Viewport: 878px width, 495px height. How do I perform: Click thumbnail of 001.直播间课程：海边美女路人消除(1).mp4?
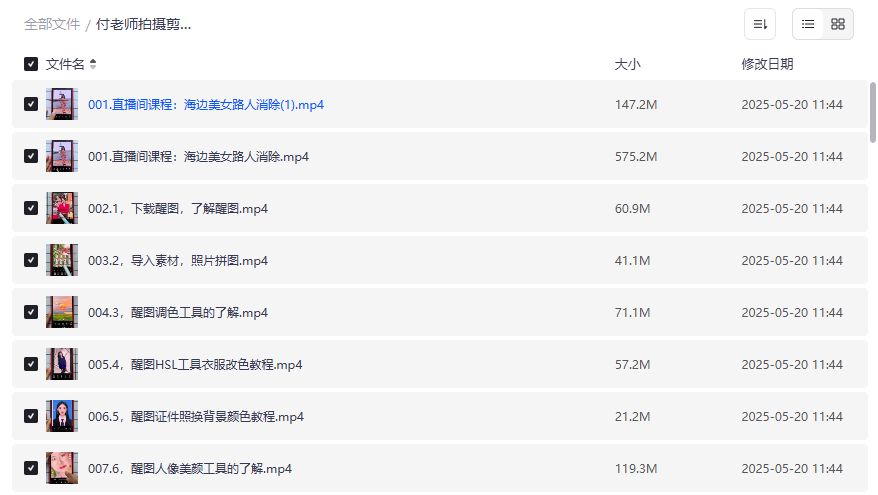click(x=62, y=104)
